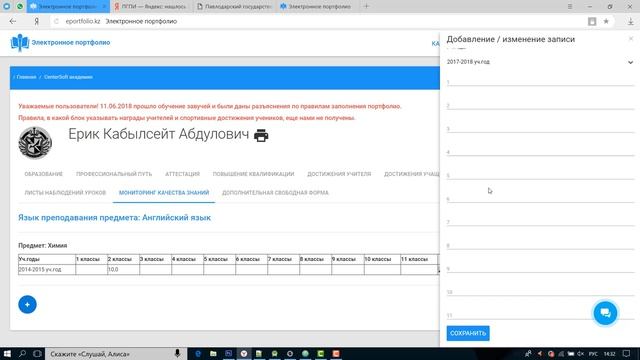Click the print icon beside teacher name
Screen dimensions: 640x360
click(x=261, y=135)
